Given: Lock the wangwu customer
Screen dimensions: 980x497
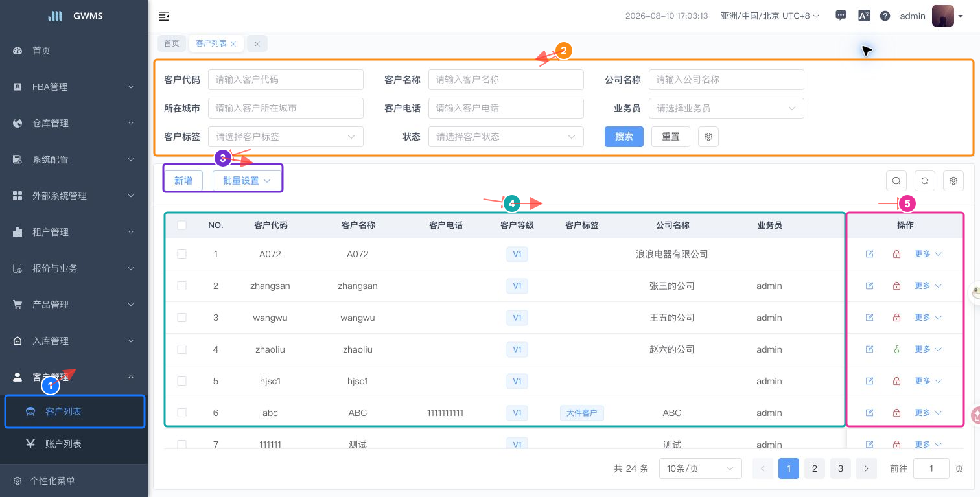Looking at the screenshot, I should coord(896,318).
